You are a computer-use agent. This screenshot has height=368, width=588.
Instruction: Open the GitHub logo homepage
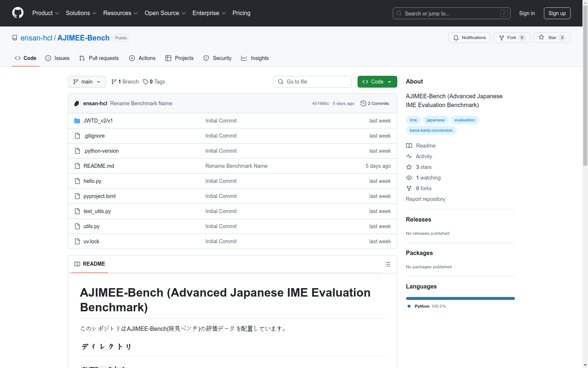click(x=18, y=13)
